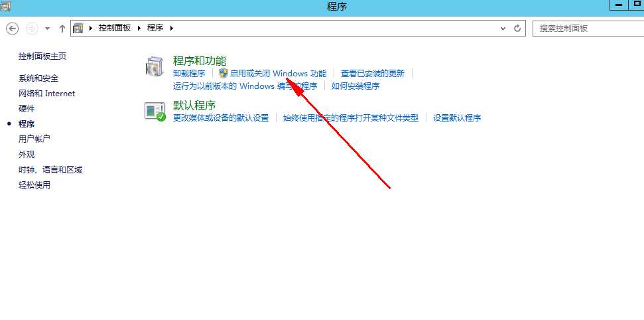The width and height of the screenshot is (644, 320).
Task: Open 外观 category in sidebar
Action: pyautogui.click(x=27, y=154)
